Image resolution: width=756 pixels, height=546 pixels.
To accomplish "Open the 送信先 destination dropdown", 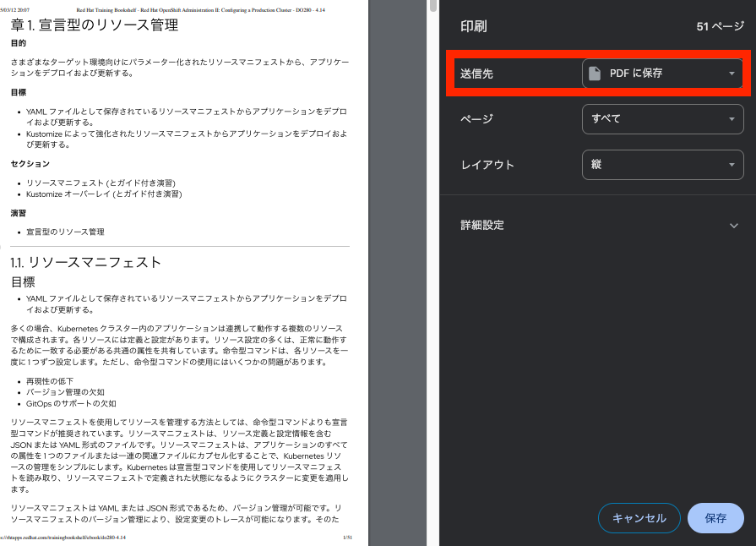I will click(x=662, y=74).
